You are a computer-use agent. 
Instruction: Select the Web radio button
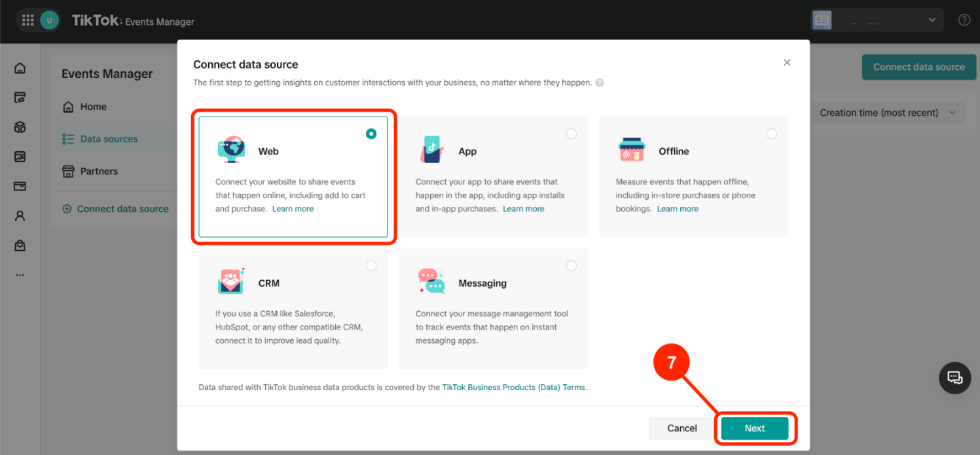(371, 134)
